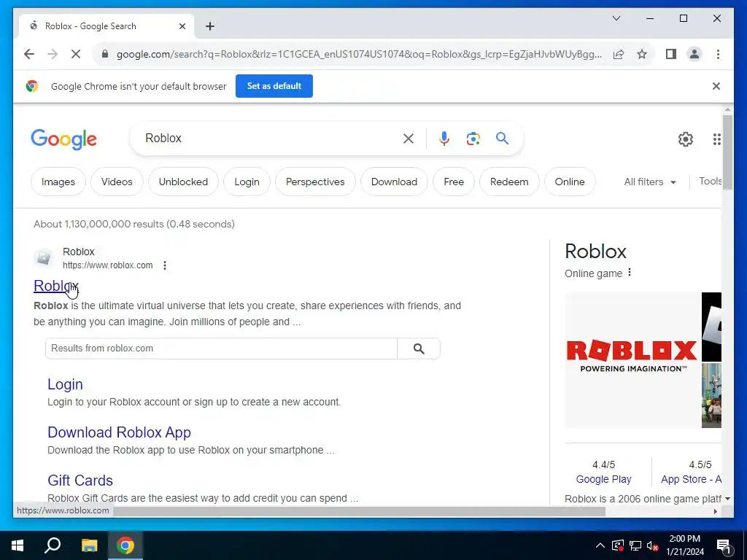Click the Chrome taskbar icon
This screenshot has width=747, height=560.
tap(125, 545)
